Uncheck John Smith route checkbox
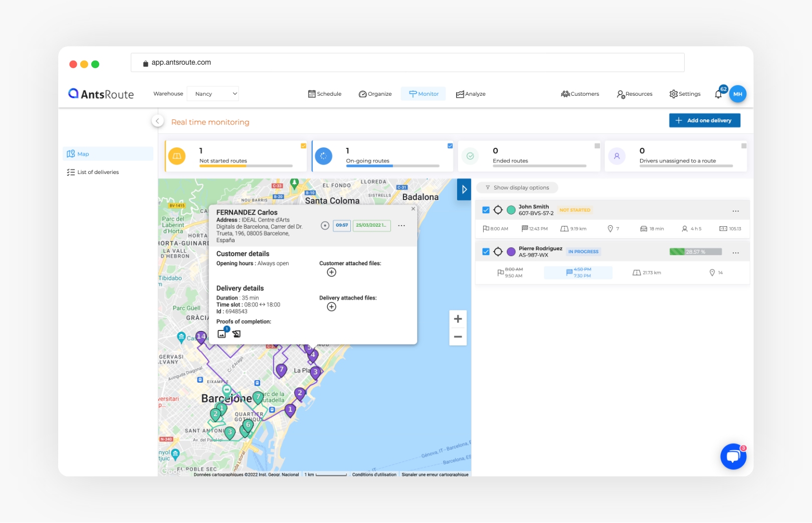The image size is (812, 523). click(486, 210)
